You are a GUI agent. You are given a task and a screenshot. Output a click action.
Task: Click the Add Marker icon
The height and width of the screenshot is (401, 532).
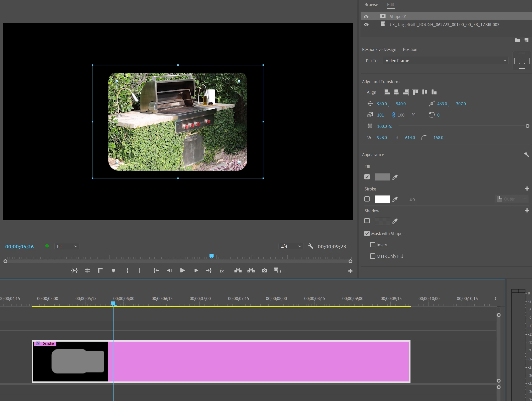click(113, 271)
